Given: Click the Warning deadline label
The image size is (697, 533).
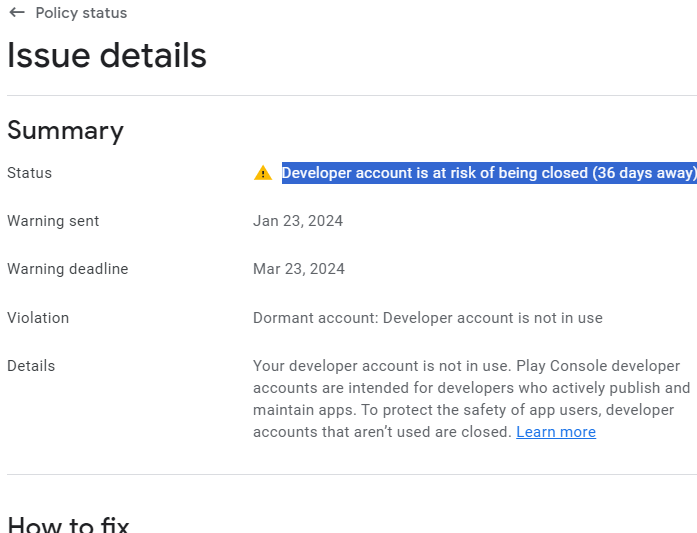Looking at the screenshot, I should tap(68, 269).
